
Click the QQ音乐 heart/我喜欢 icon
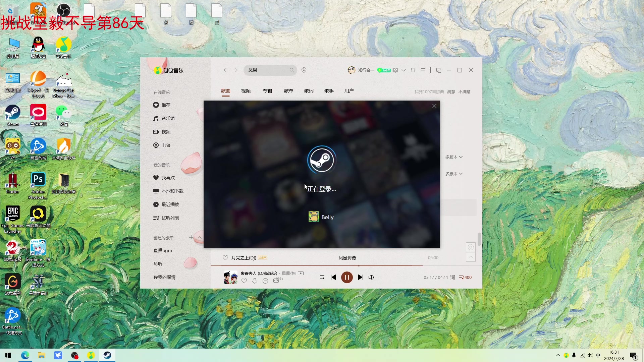pyautogui.click(x=156, y=177)
